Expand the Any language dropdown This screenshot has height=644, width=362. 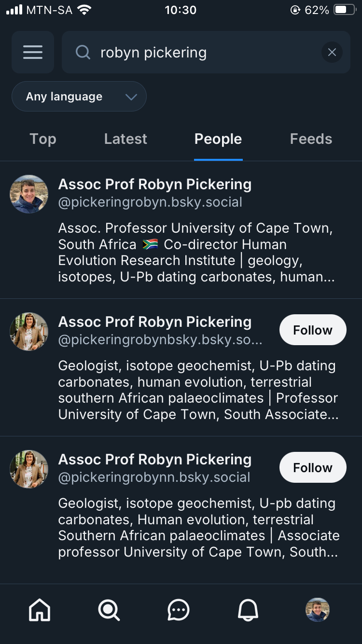[79, 97]
